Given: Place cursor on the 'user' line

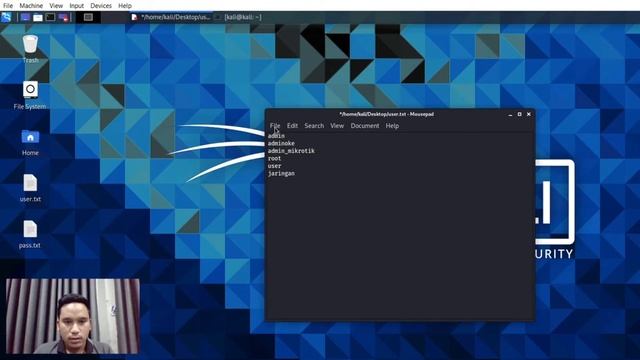Looking at the screenshot, I should point(274,166).
